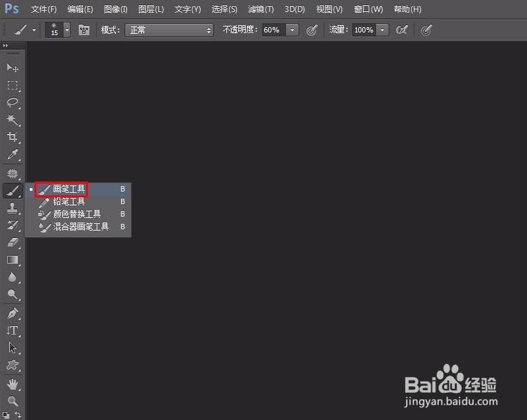This screenshot has height=420, width=527.
Task: Open the opacity slider dropdown arrow
Action: [293, 30]
